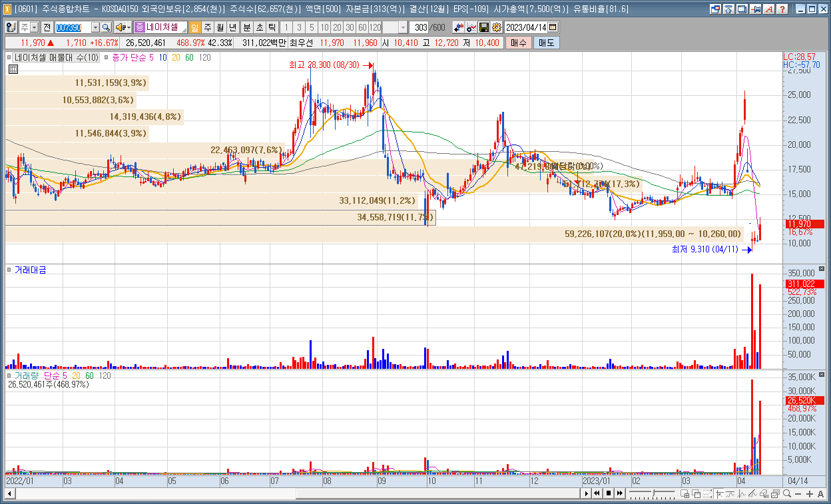Zoom out with the minus icon
This screenshot has height=504, width=831.
click(x=798, y=493)
